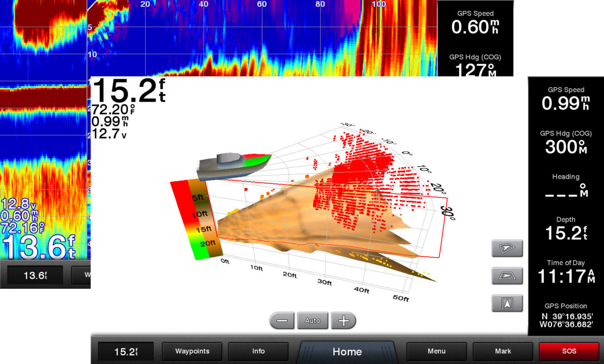Select the GPS Speed 0.99 data field
The height and width of the screenshot is (364, 604).
[x=566, y=99]
